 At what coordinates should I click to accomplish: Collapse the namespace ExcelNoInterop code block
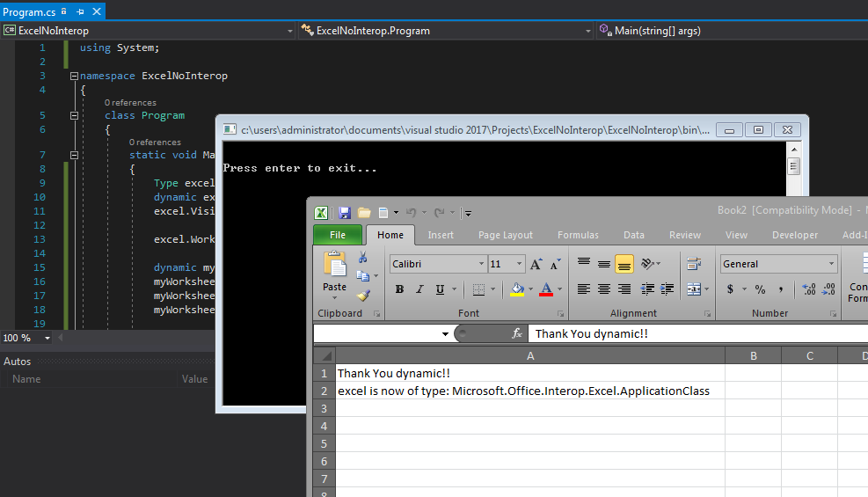74,77
